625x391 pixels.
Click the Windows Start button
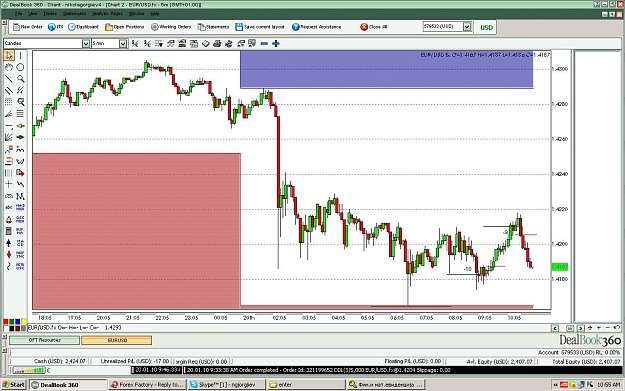pyautogui.click(x=13, y=385)
